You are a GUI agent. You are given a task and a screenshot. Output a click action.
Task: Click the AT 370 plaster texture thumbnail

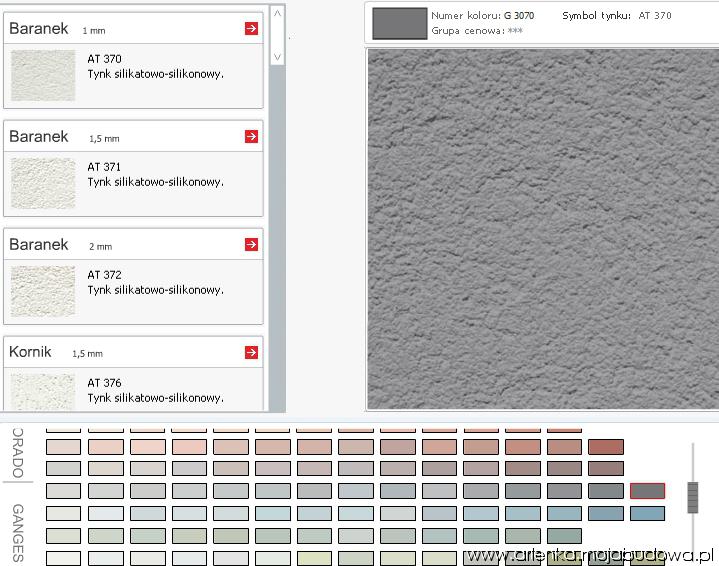pyautogui.click(x=43, y=76)
